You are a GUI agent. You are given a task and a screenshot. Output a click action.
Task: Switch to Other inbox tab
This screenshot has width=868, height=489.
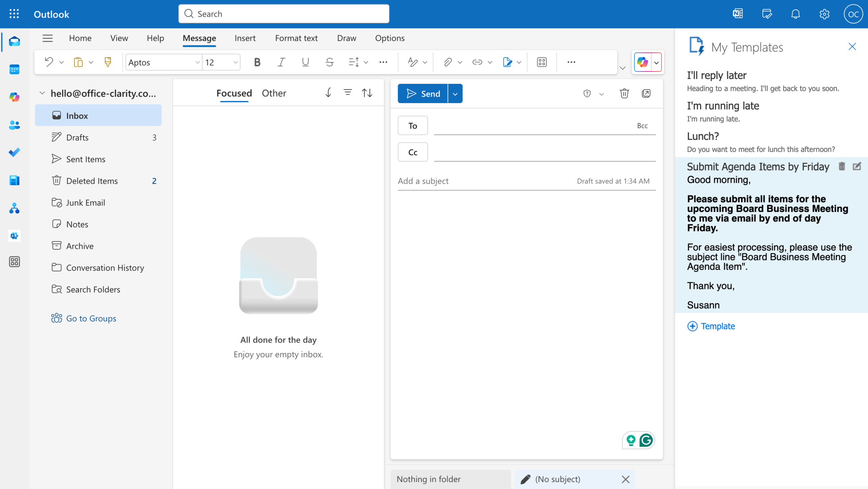pos(274,93)
